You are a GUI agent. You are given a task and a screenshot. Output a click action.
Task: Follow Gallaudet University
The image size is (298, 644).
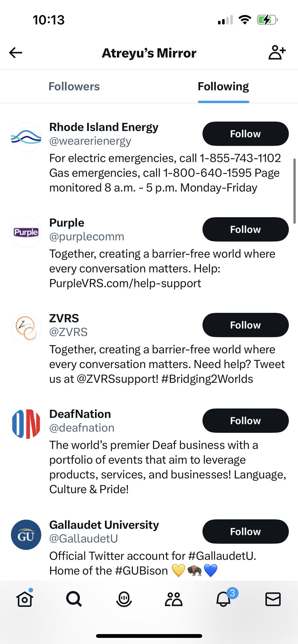(245, 532)
